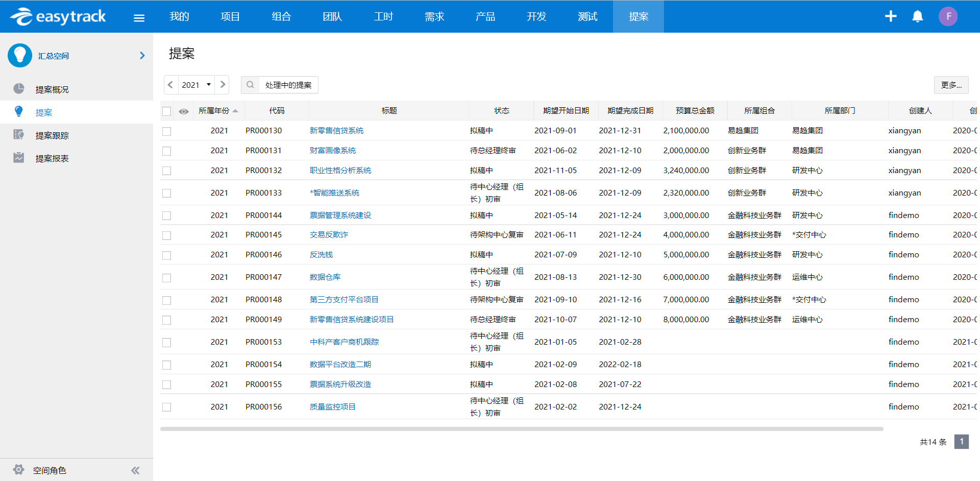Open the 团队 top menu
980x481 pixels.
point(332,16)
